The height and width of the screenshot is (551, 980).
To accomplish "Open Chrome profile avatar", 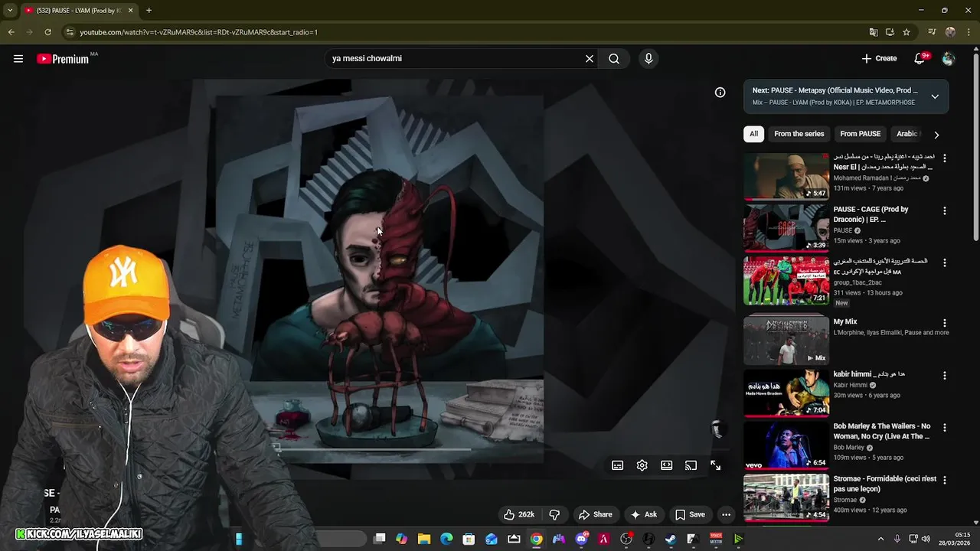I will [950, 32].
